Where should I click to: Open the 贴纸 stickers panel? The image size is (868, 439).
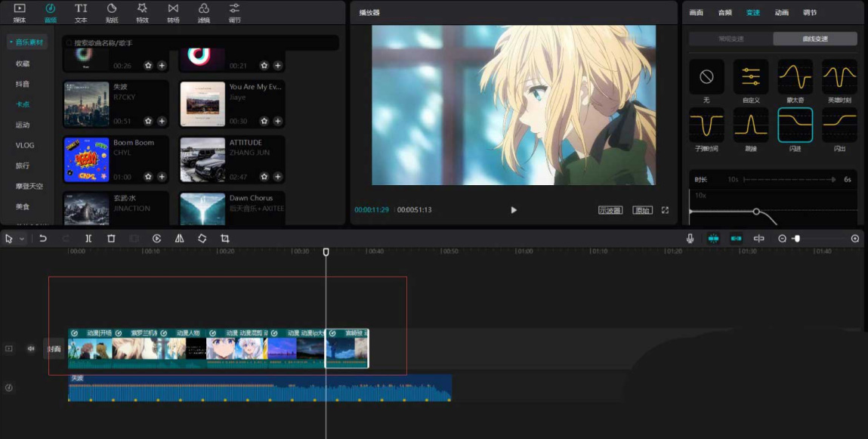(112, 12)
